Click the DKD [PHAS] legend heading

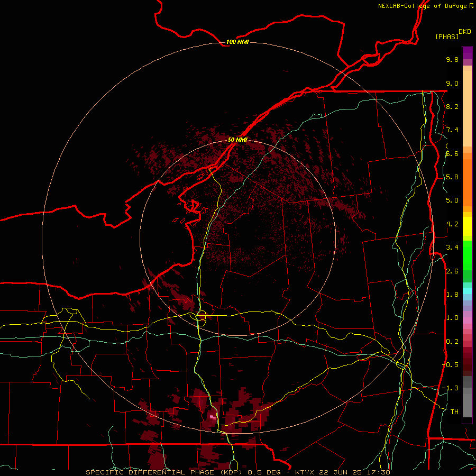[x=453, y=34]
